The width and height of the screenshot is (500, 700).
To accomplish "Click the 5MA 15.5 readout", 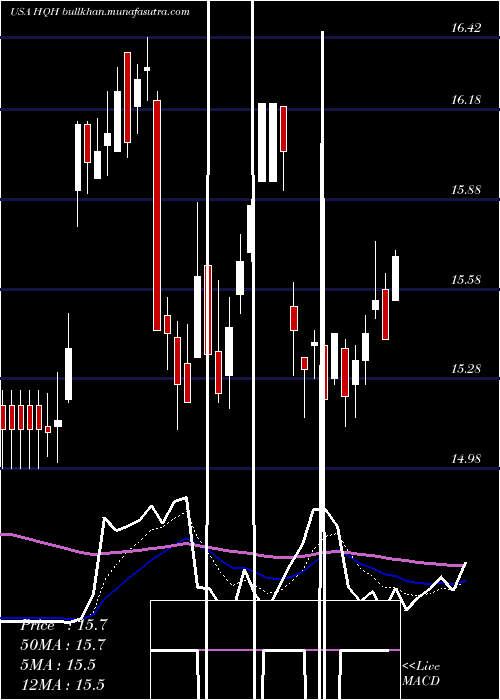I will point(58,664).
